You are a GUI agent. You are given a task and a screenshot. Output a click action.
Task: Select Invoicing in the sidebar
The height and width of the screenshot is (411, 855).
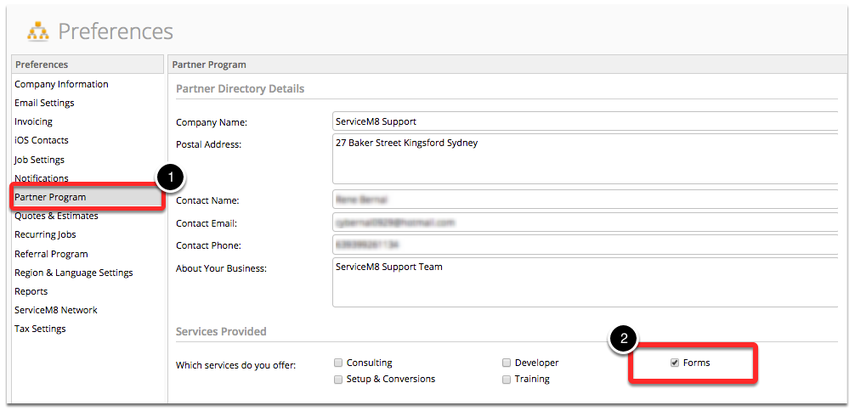click(x=33, y=122)
